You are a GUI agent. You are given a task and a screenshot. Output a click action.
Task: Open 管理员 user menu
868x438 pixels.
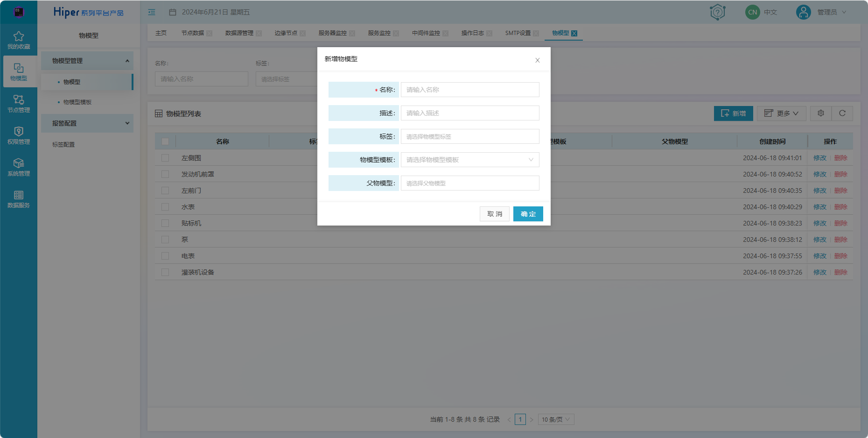tap(832, 12)
